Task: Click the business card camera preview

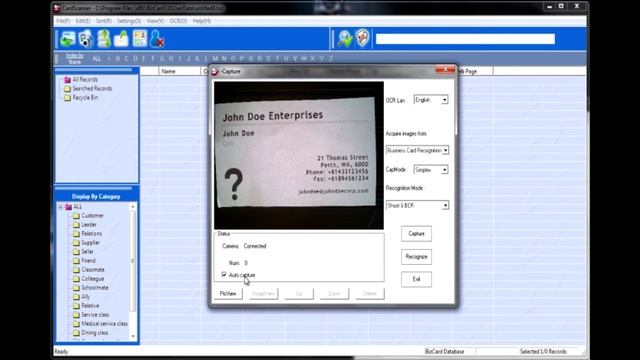Action: click(299, 155)
